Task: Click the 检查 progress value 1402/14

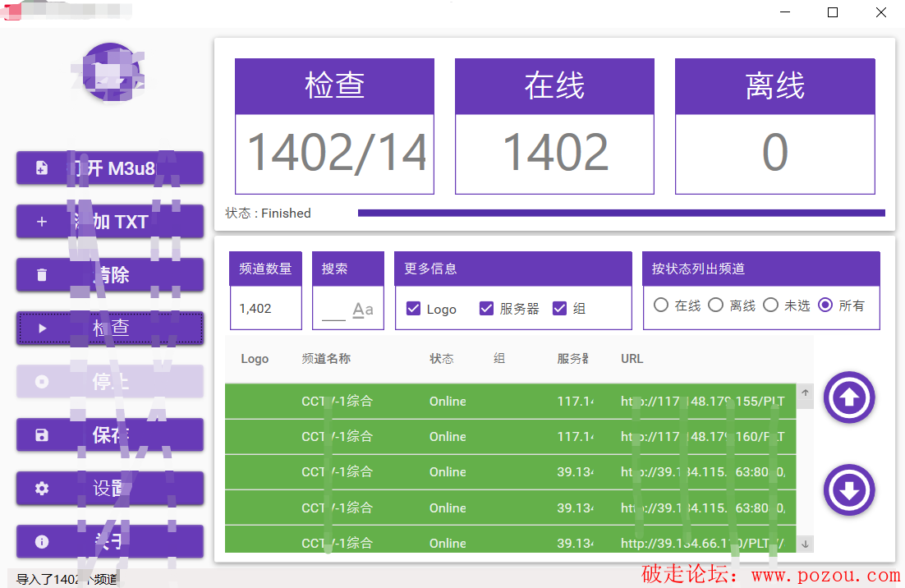Action: click(x=337, y=153)
